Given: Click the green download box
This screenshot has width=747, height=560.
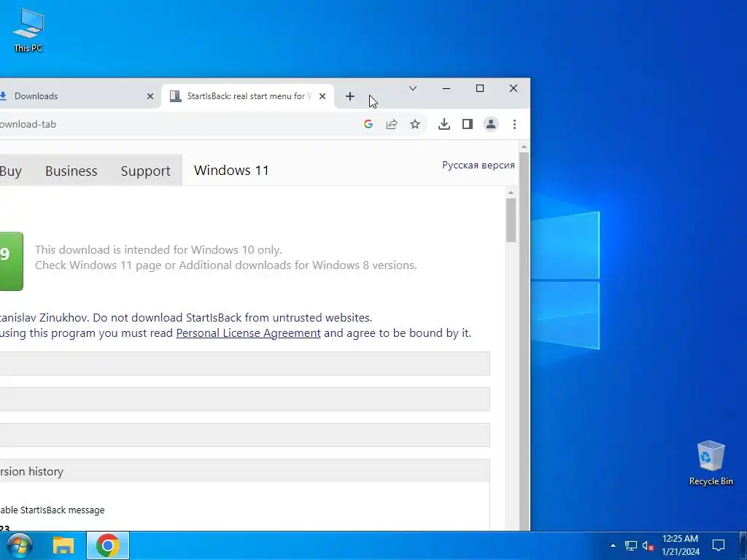Looking at the screenshot, I should [11, 261].
